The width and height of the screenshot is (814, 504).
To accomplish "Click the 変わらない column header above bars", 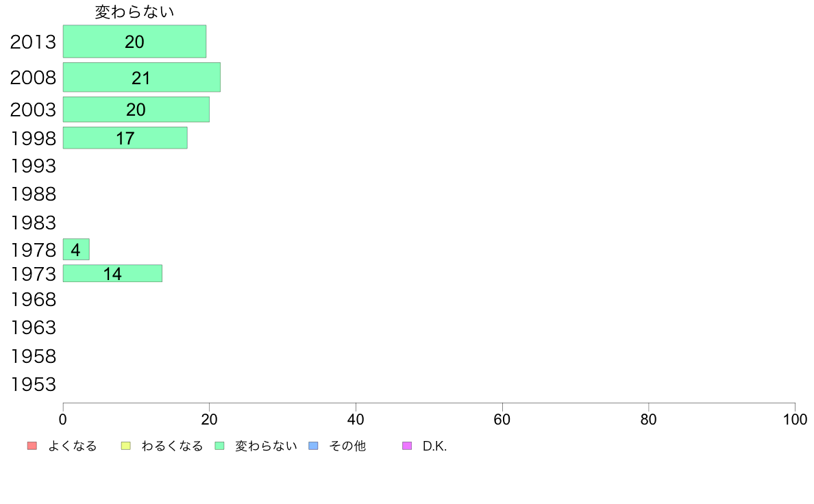I will [x=134, y=12].
